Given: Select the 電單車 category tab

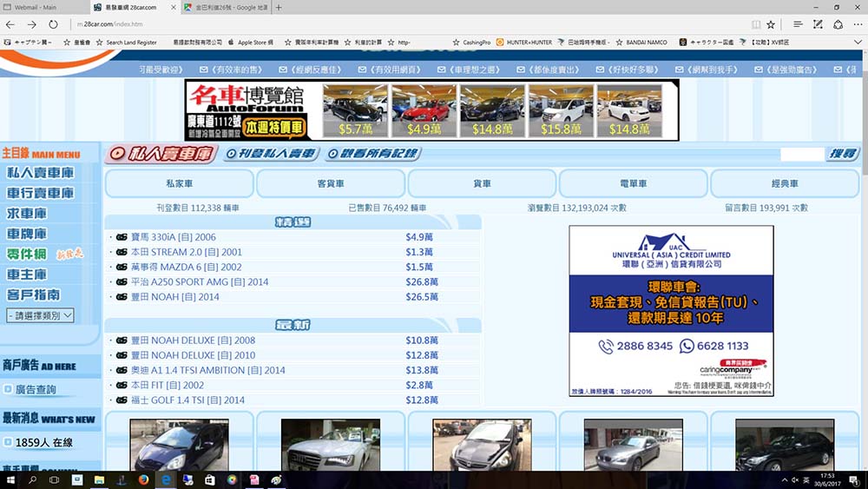Looking at the screenshot, I should (633, 184).
